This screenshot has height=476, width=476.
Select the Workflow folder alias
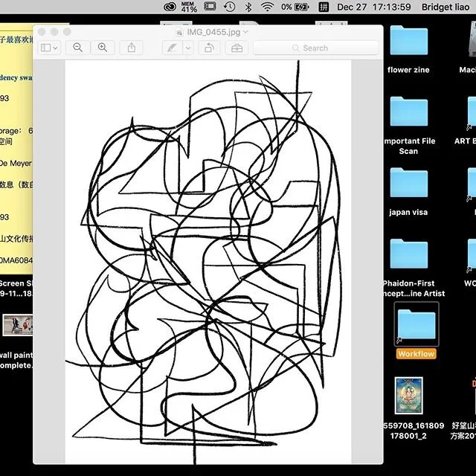click(x=416, y=324)
